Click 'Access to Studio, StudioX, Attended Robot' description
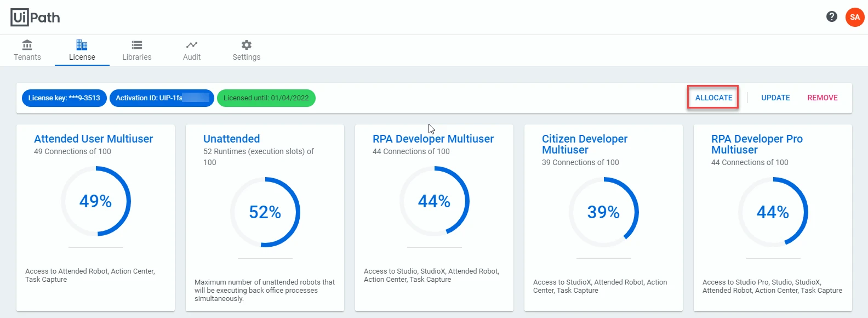 (x=431, y=275)
